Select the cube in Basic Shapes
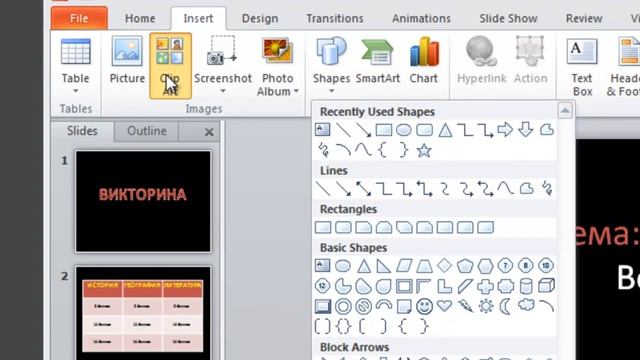 pos(546,286)
